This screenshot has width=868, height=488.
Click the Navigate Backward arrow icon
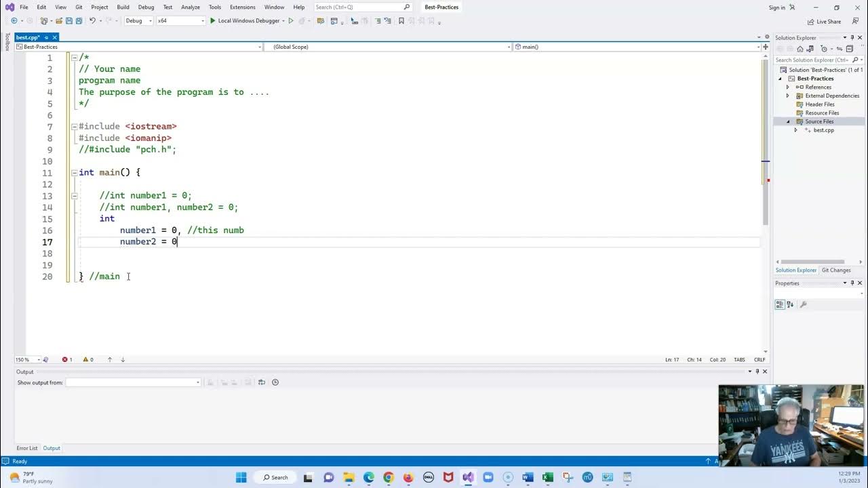coord(14,21)
